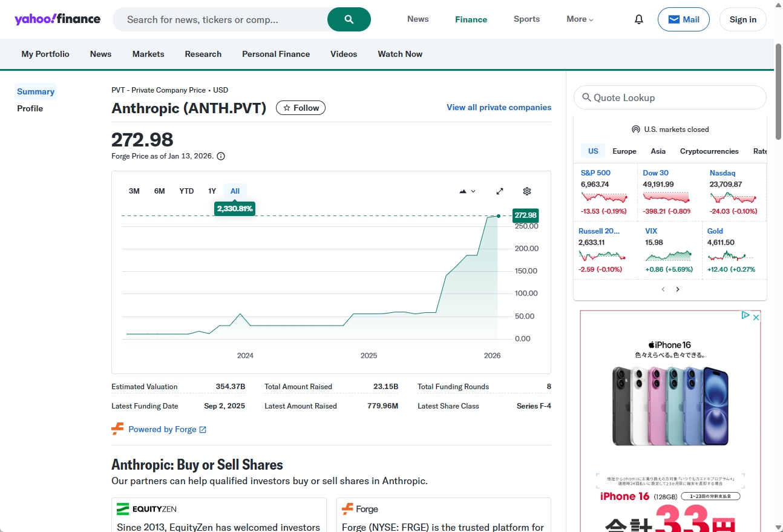Viewport: 783px width, 532px height.
Task: Select Summary in the left sidebar
Action: [36, 91]
